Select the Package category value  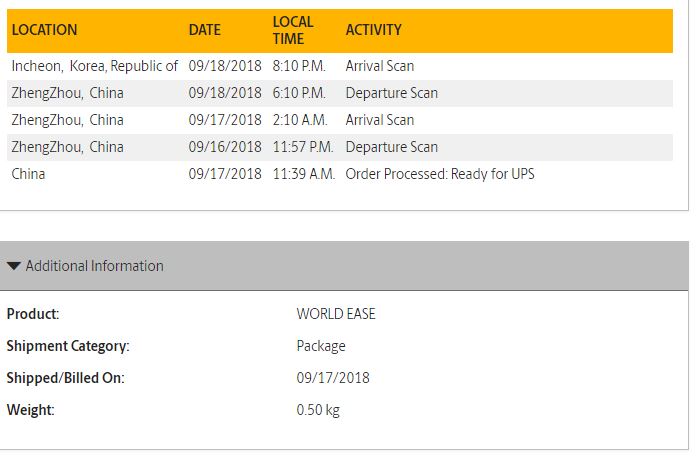321,346
